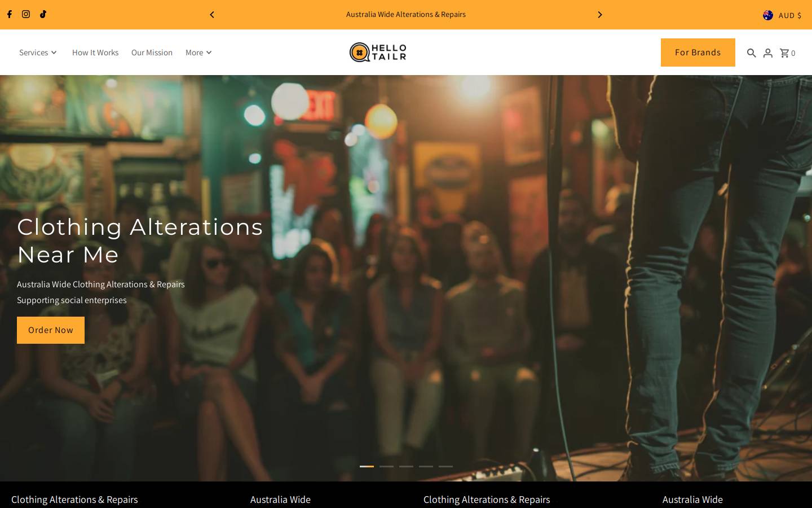Image resolution: width=812 pixels, height=508 pixels.
Task: Click the Australia Wide Clothing Alterations & Repairs subtitle
Action: pos(101,284)
